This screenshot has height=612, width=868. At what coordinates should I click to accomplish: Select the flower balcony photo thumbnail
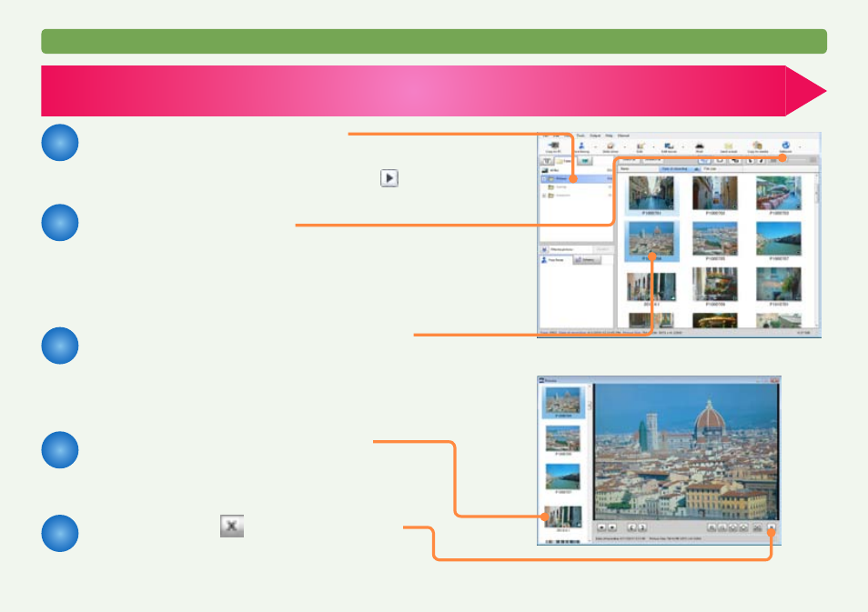pyautogui.click(x=714, y=285)
